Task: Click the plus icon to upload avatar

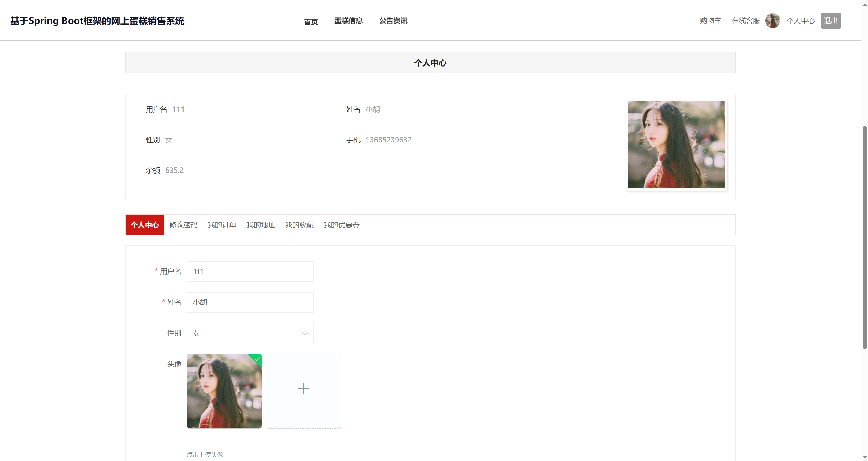Action: coord(303,388)
